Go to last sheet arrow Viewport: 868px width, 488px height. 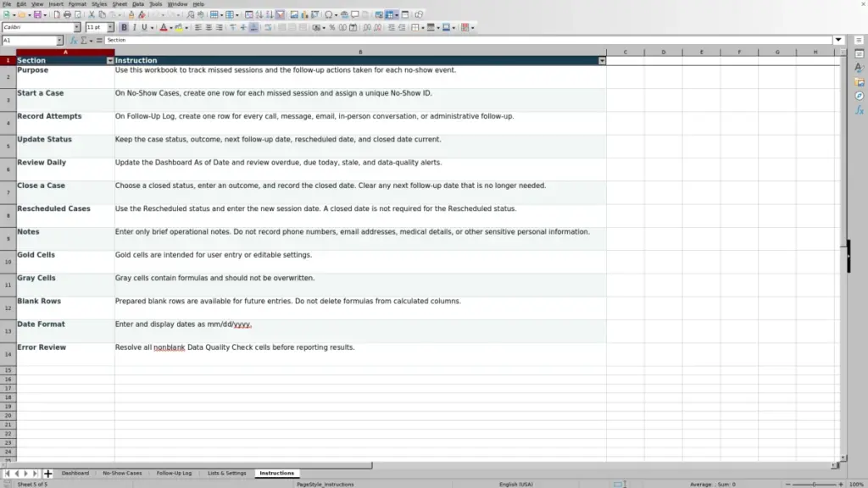tap(35, 474)
